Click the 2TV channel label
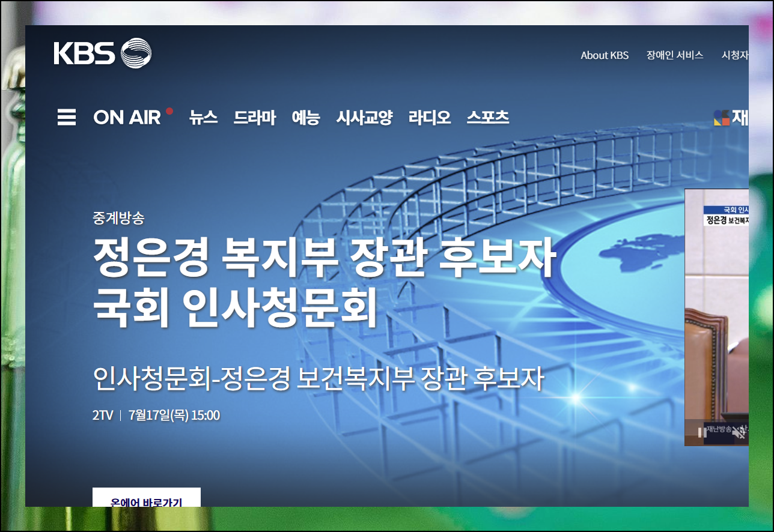 (103, 415)
